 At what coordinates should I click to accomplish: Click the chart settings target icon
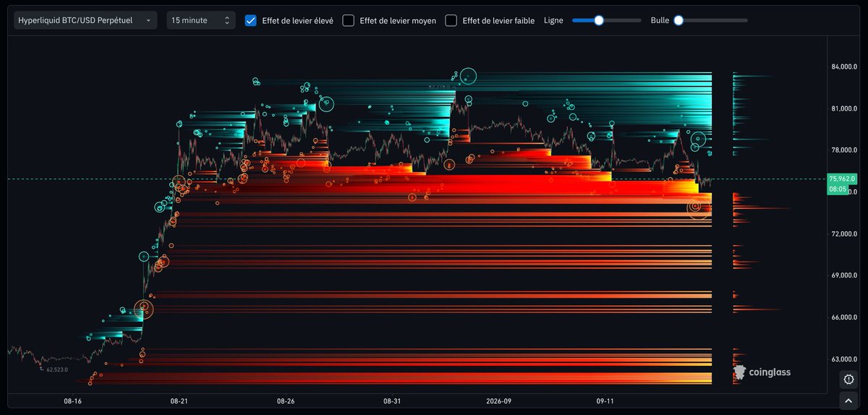pyautogui.click(x=849, y=379)
